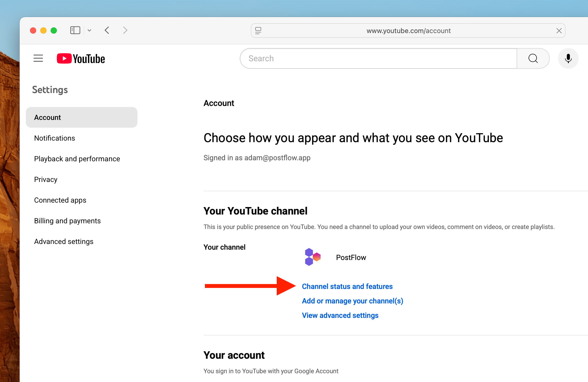588x382 pixels.
Task: Select Connected apps settings
Action: tap(60, 200)
